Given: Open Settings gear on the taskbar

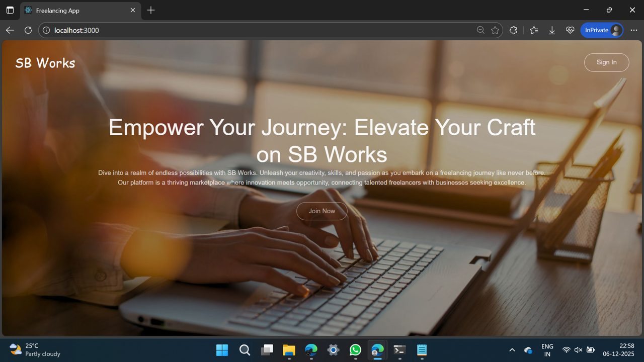Looking at the screenshot, I should 333,350.
